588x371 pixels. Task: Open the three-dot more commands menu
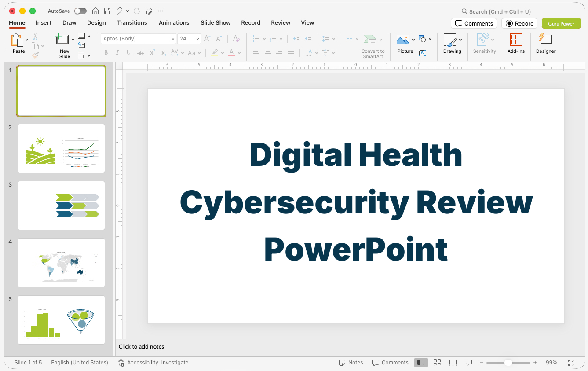click(161, 11)
